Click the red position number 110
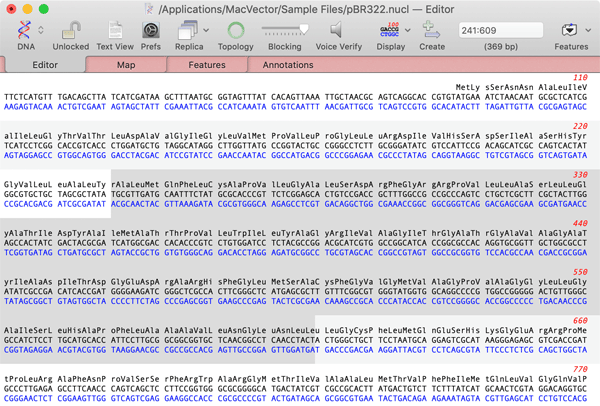Screen dimensions: 600x406 click(580, 78)
